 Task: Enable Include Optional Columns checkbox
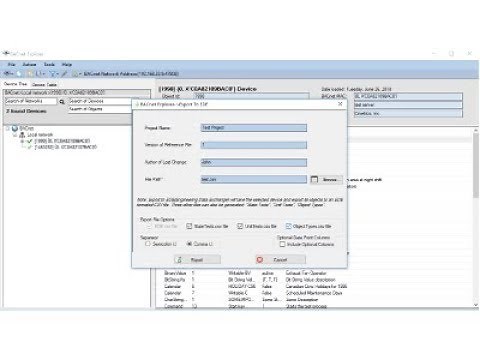click(282, 244)
